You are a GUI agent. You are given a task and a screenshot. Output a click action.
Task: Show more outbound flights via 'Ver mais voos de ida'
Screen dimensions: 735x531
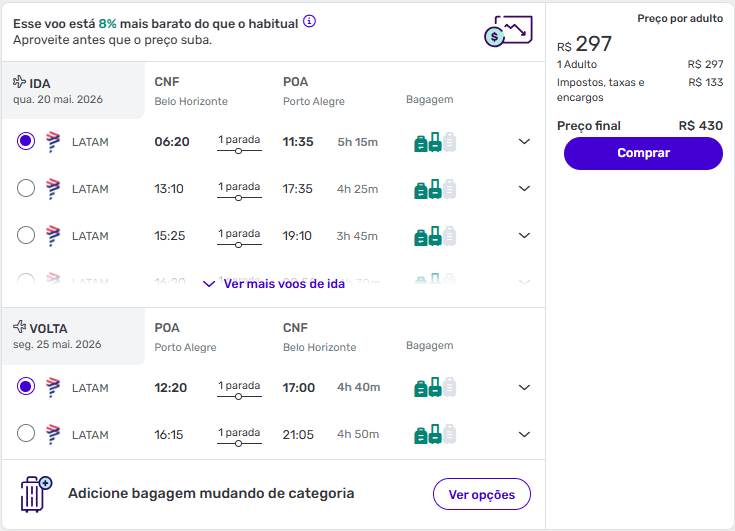(274, 284)
